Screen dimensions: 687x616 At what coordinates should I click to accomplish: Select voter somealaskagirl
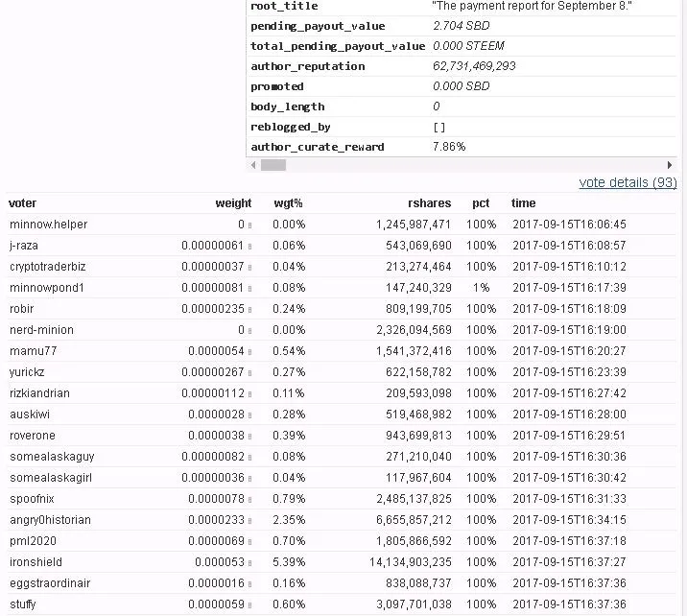click(51, 478)
